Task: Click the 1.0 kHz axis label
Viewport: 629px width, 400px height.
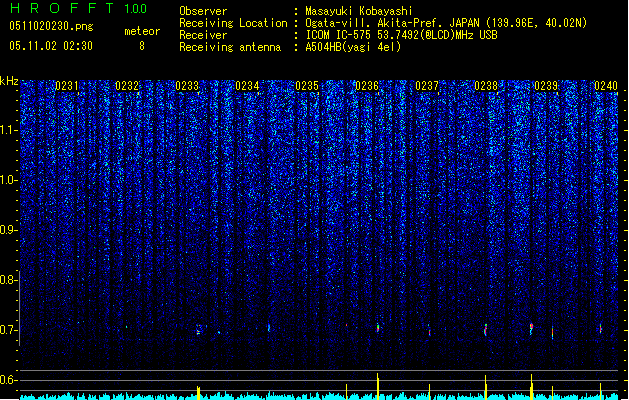Action: pos(8,180)
